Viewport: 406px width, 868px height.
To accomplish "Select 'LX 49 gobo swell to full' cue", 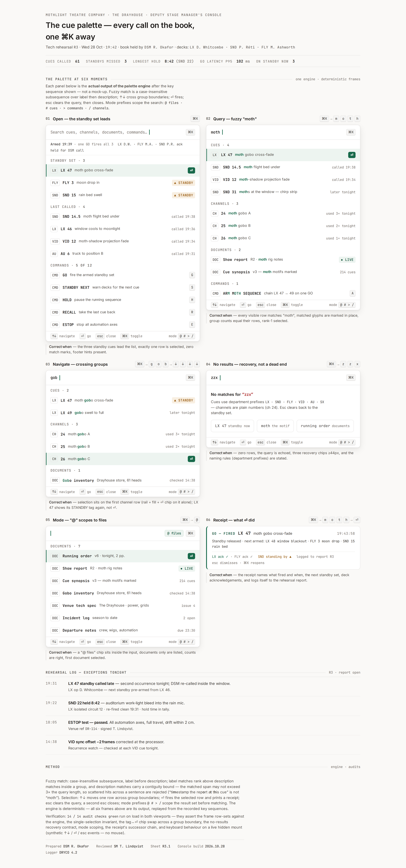I will point(123,413).
